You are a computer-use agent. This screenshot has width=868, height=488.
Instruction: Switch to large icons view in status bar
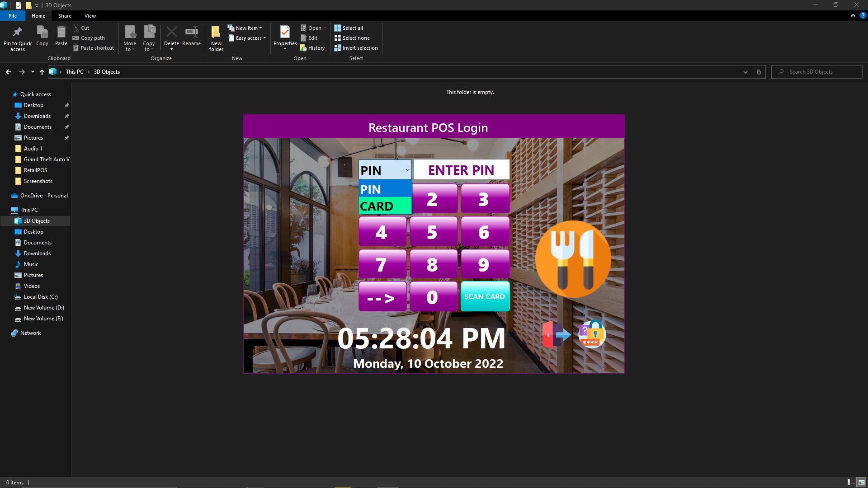[862, 482]
